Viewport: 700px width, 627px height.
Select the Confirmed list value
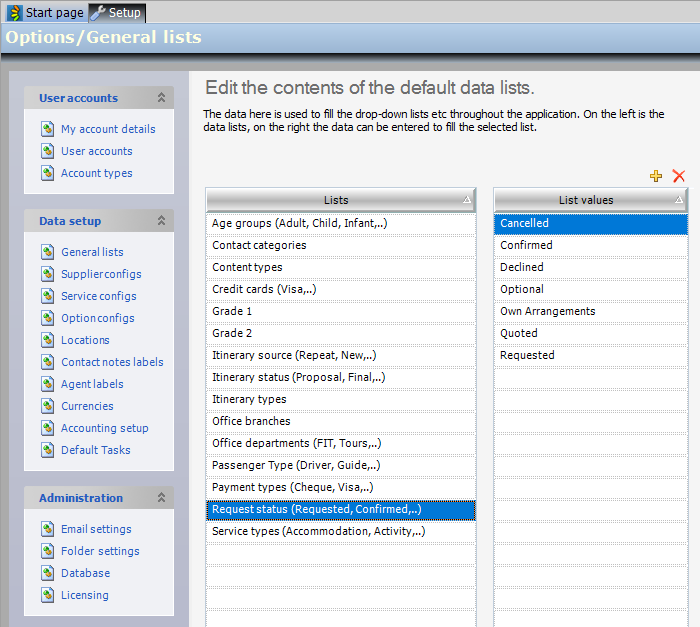tap(526, 245)
